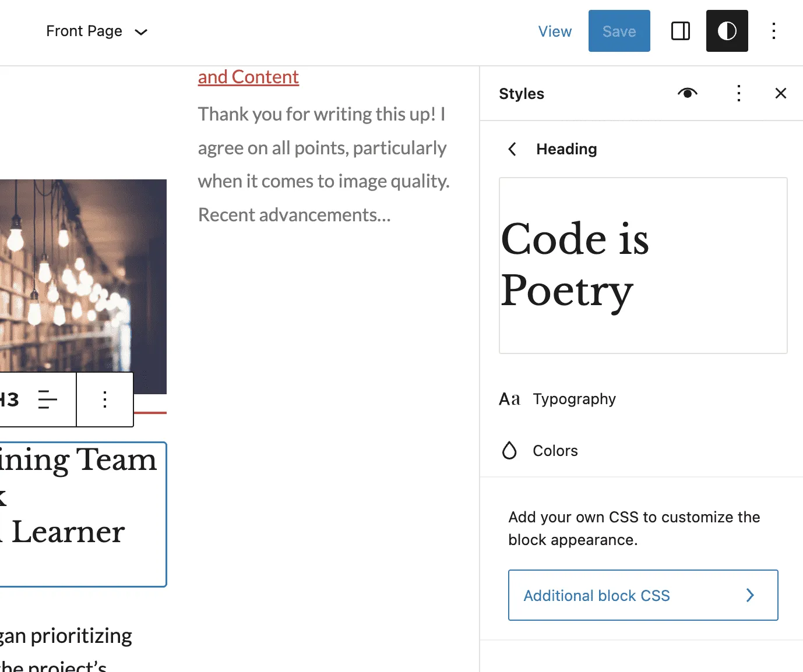The image size is (803, 672).
Task: Open the text alignment dropdown in block toolbar
Action: pyautogui.click(x=48, y=399)
